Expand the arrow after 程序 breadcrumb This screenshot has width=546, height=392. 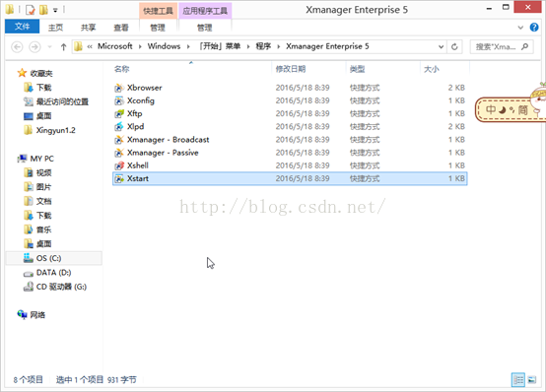pyautogui.click(x=279, y=46)
